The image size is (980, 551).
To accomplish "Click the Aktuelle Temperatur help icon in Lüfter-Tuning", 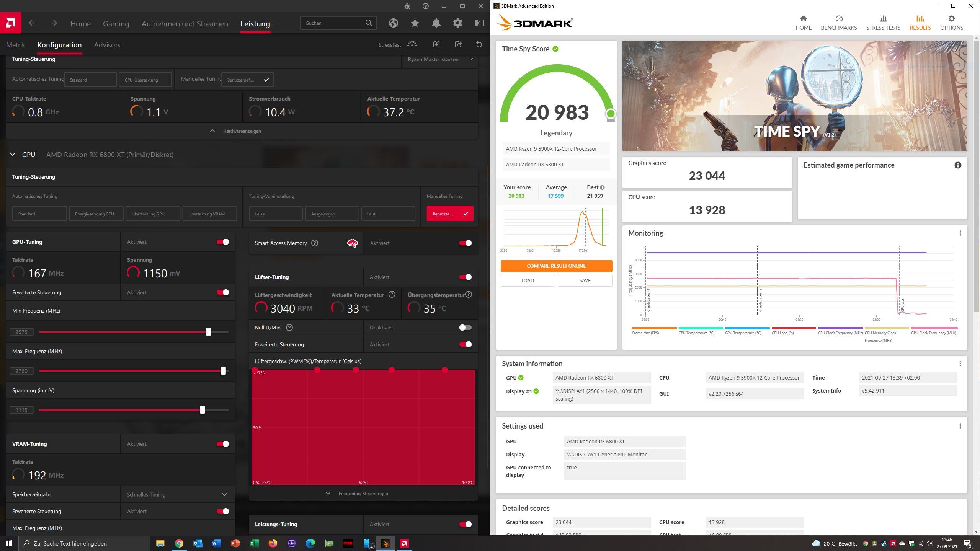I will tap(392, 294).
